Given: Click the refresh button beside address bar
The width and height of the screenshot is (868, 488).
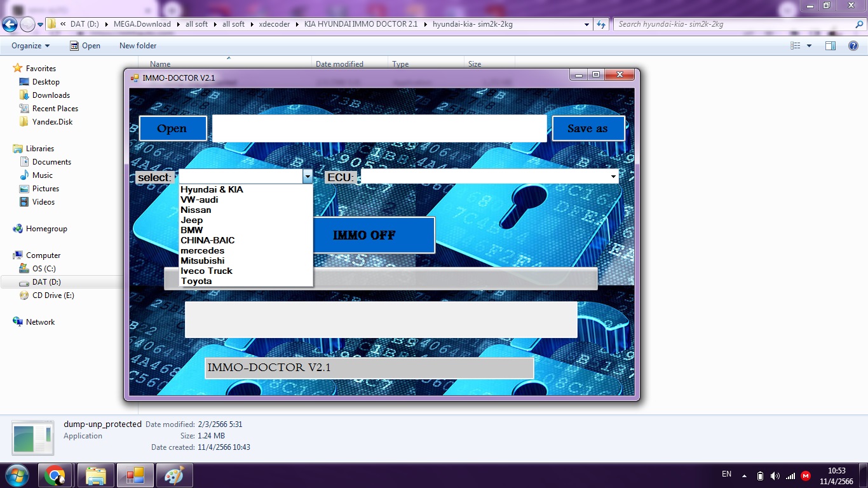Looking at the screenshot, I should [602, 24].
